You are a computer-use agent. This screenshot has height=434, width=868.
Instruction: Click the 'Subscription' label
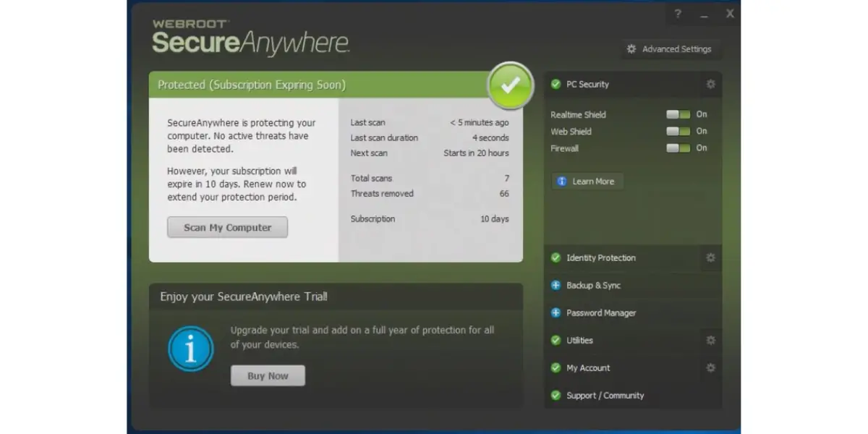373,218
